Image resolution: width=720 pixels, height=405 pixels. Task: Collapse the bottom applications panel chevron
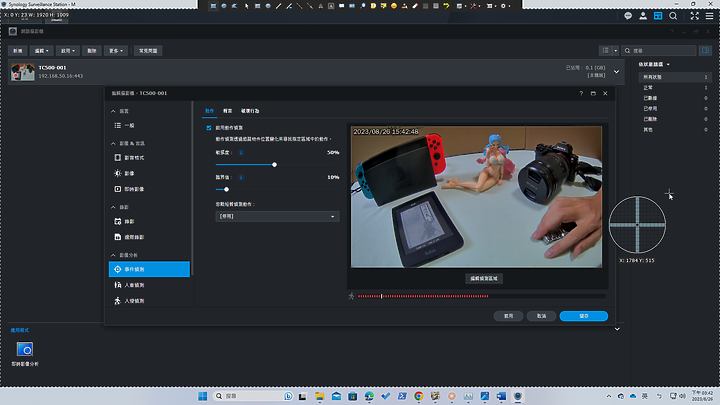(x=617, y=329)
